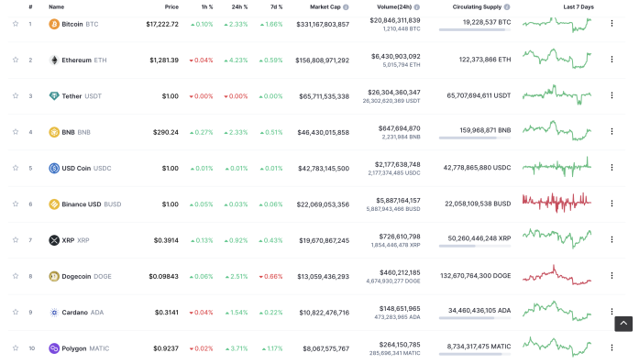Open the three-dot menu for Dogecoin
The width and height of the screenshot is (639, 364).
point(611,276)
